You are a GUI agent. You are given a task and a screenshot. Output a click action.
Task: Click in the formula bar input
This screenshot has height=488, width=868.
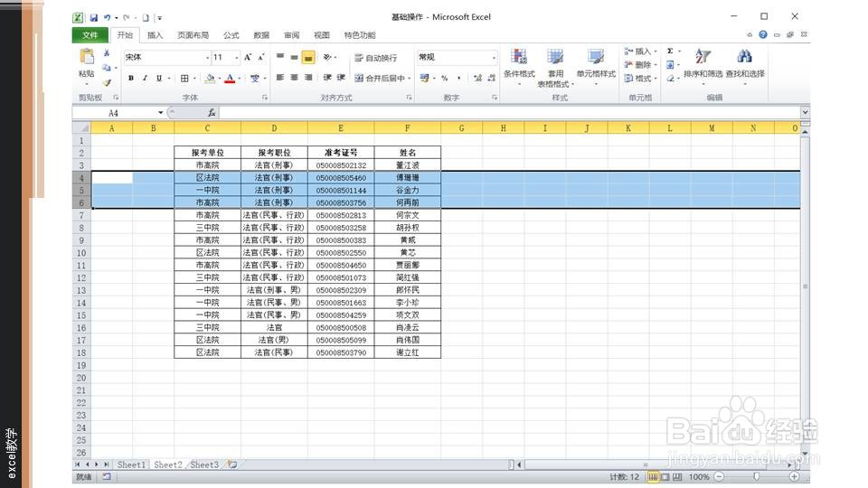(x=509, y=113)
